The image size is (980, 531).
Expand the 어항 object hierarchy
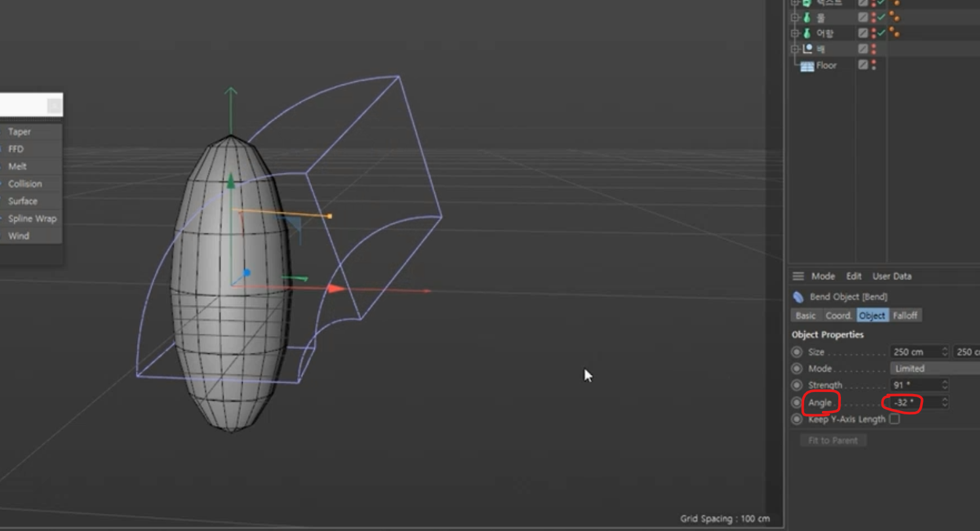(x=795, y=33)
